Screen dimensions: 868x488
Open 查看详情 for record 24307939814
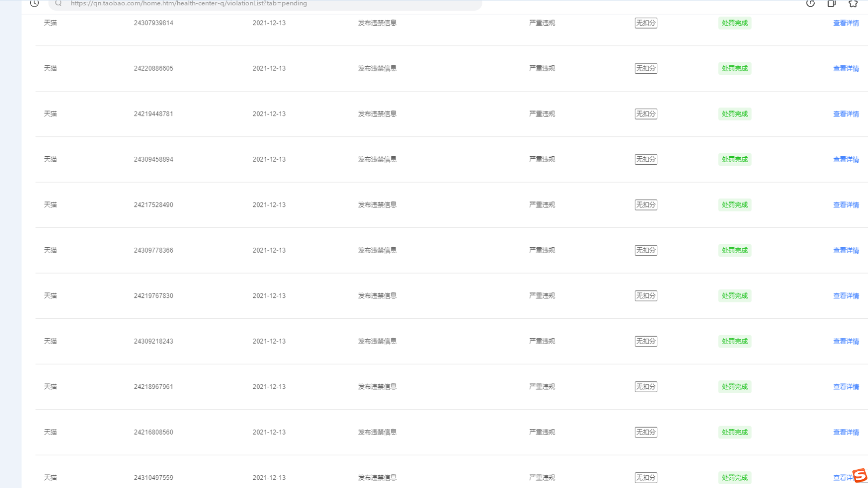[x=846, y=23]
